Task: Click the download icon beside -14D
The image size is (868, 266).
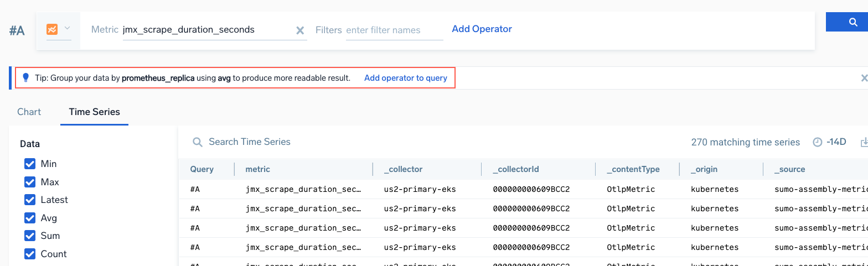Action: (x=864, y=142)
